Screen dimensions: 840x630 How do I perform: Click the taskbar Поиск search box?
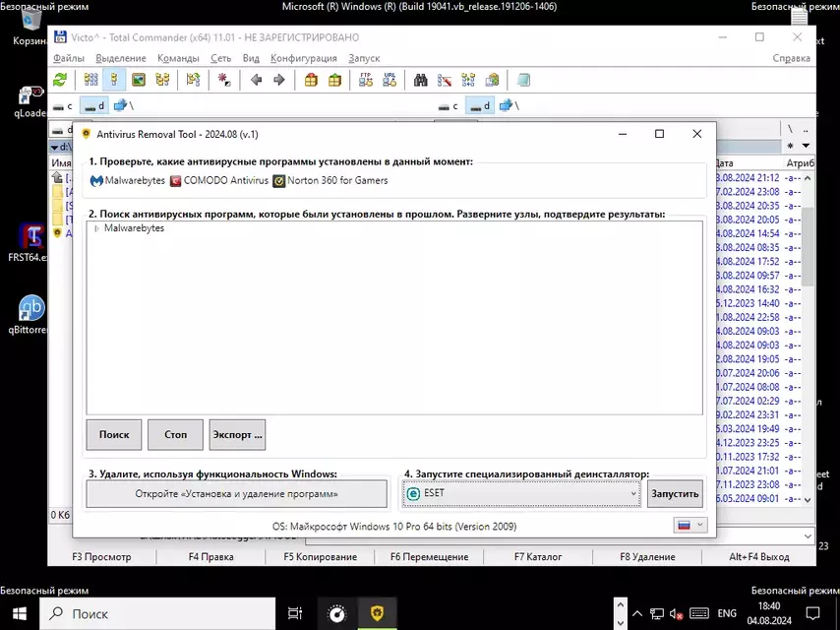157,613
